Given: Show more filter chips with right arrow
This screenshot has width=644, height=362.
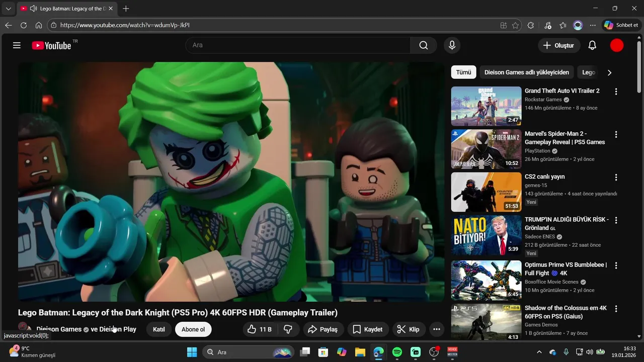Looking at the screenshot, I should (x=609, y=72).
